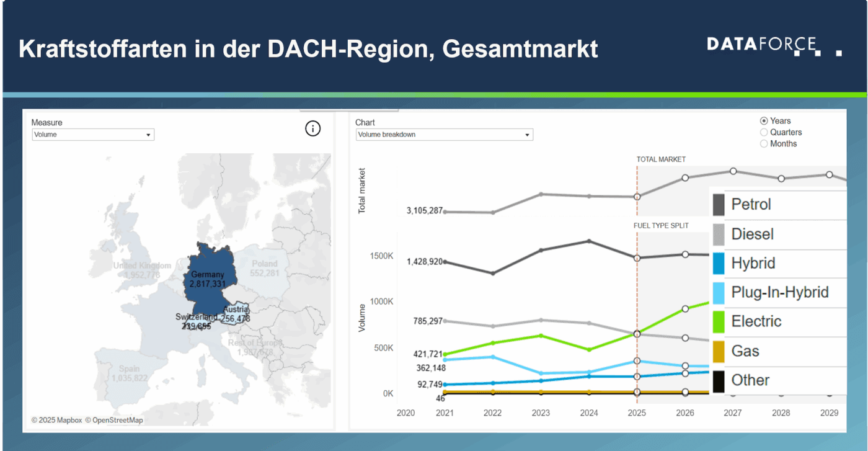
Task: Switch the view to Months
Action: (x=764, y=143)
